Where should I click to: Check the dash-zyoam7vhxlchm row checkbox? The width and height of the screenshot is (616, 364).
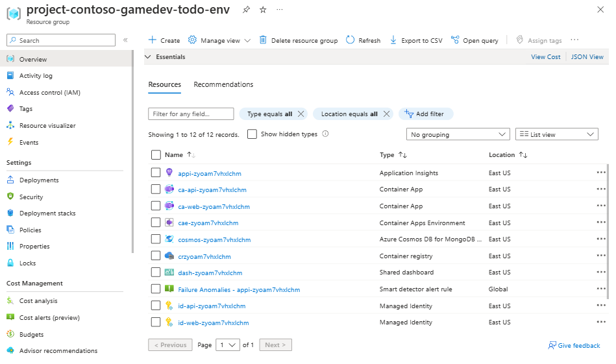coord(156,272)
